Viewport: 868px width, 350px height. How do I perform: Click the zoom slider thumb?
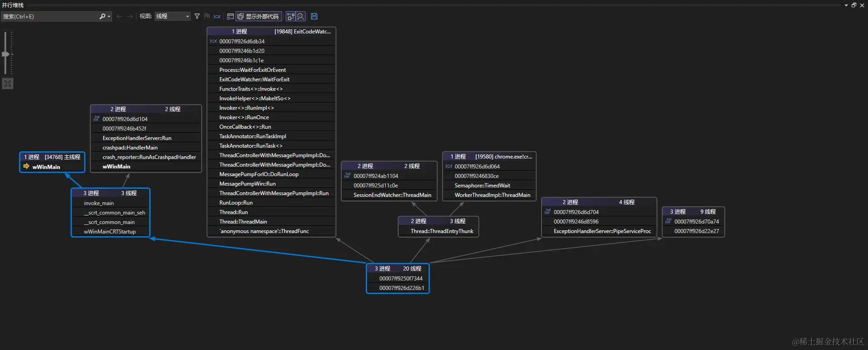6,54
